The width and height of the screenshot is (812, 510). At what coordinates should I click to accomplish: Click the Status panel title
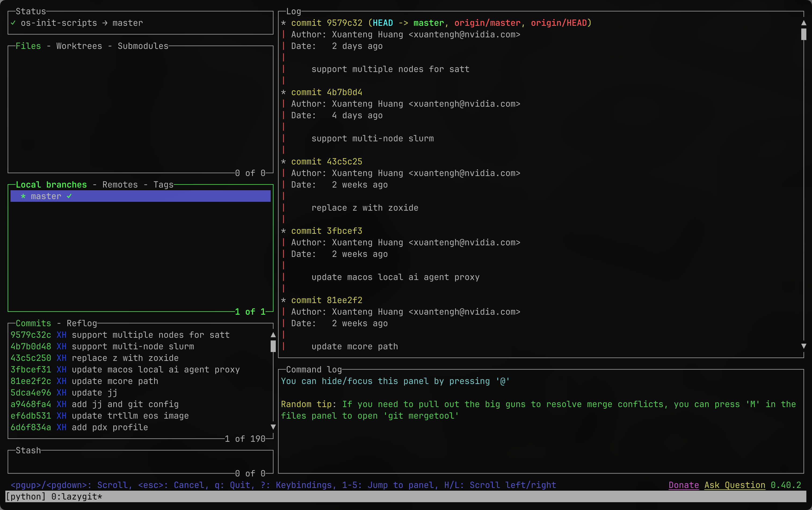pyautogui.click(x=31, y=11)
